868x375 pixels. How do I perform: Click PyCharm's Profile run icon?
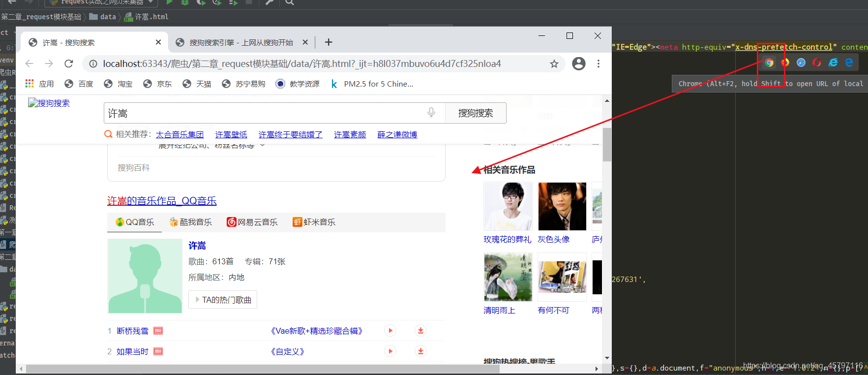point(217,2)
